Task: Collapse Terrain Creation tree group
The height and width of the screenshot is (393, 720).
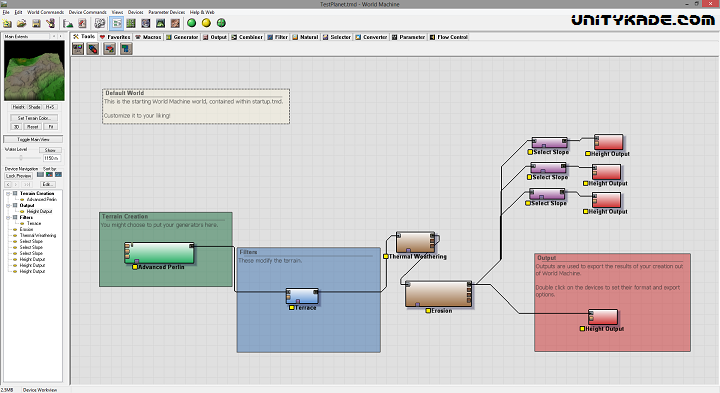Action: pos(8,193)
